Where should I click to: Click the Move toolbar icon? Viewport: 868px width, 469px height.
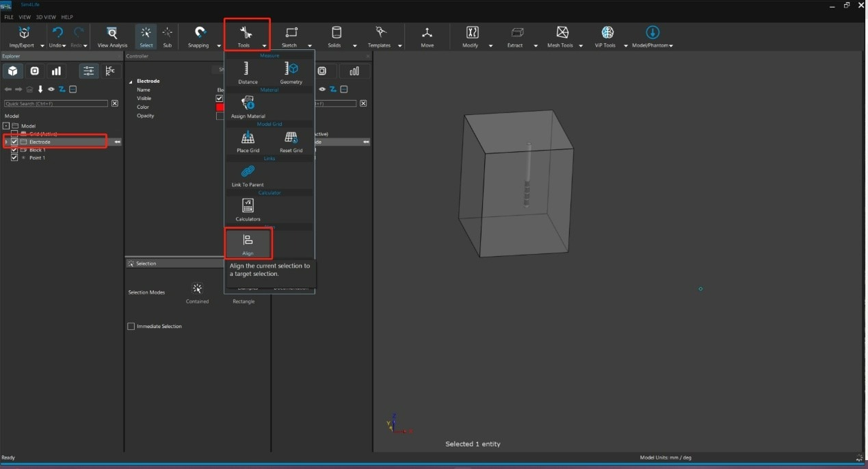pos(427,36)
